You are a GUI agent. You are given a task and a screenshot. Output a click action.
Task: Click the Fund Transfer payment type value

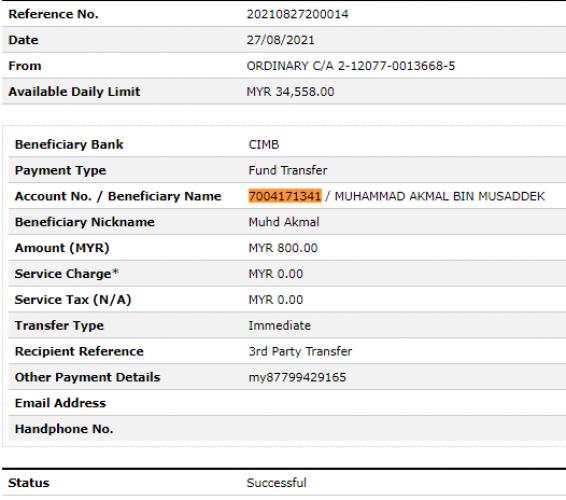click(x=288, y=170)
